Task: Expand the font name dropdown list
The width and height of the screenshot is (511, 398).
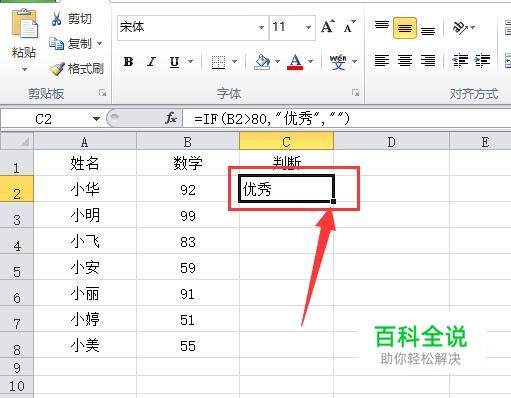Action: pos(262,27)
